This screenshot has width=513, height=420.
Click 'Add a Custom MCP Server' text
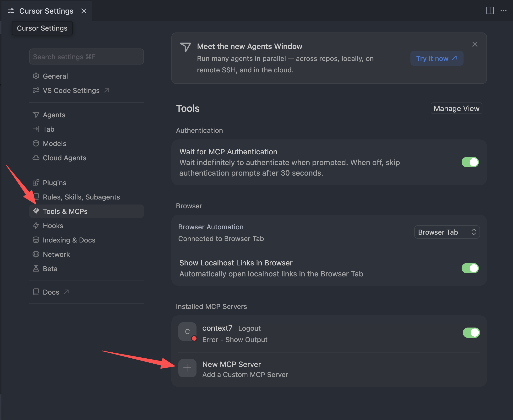[245, 375]
